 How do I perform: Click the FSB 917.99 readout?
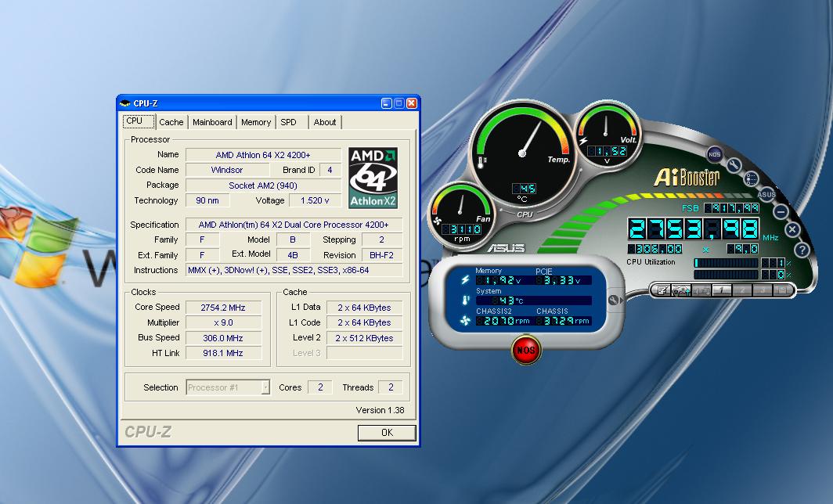731,208
